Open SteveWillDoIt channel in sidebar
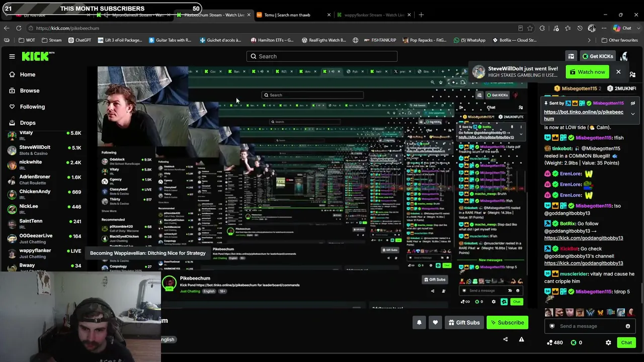This screenshot has width=644, height=362. pyautogui.click(x=44, y=150)
